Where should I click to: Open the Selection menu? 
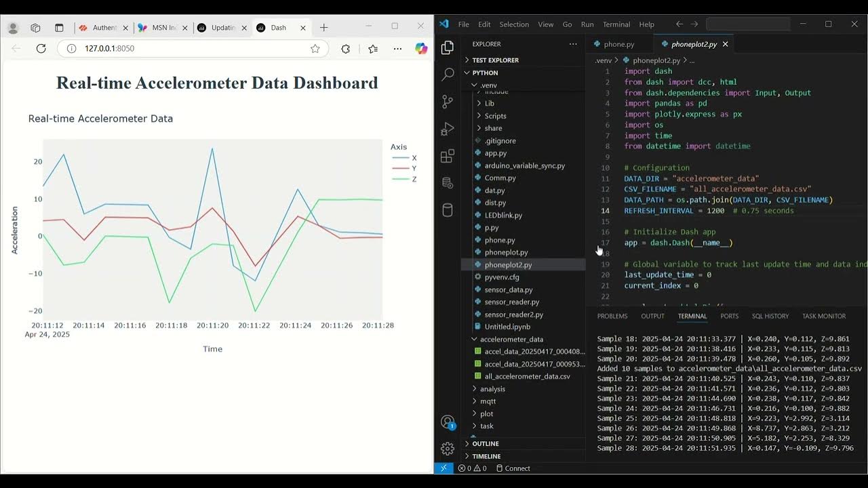[x=514, y=24]
